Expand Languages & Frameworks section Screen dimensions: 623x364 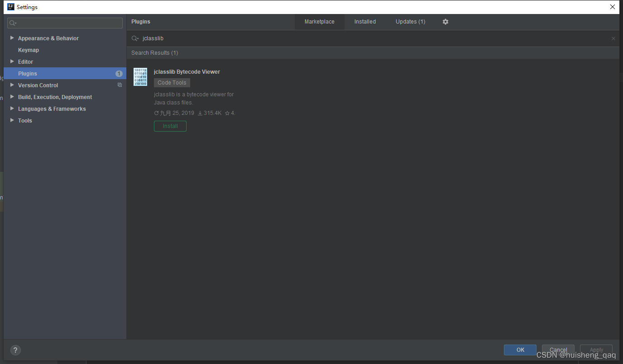[x=12, y=109]
